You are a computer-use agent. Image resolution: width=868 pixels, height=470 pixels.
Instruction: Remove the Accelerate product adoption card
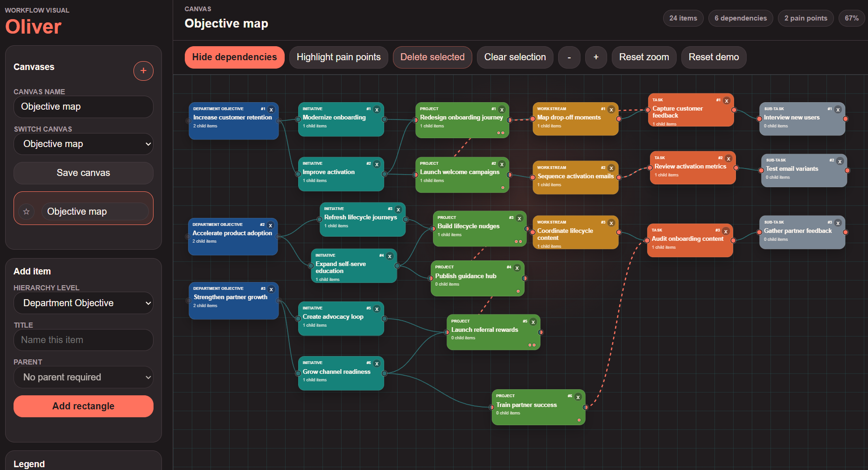pos(270,225)
